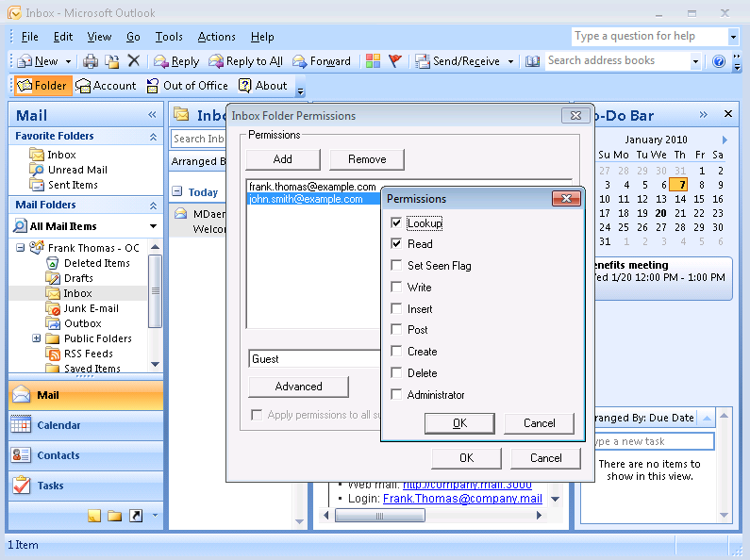Click the Out of Office toolbar button
Image resolution: width=750 pixels, height=560 pixels.
187,86
